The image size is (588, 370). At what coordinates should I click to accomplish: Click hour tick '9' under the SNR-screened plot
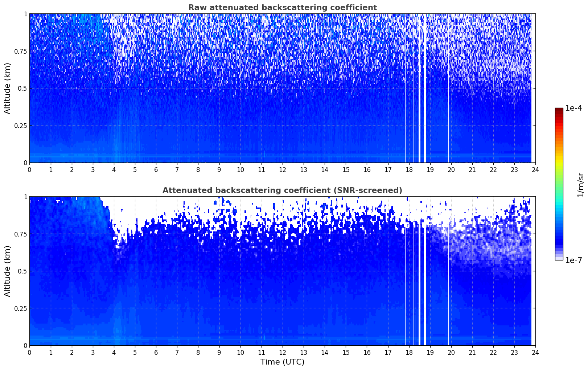[x=219, y=352]
